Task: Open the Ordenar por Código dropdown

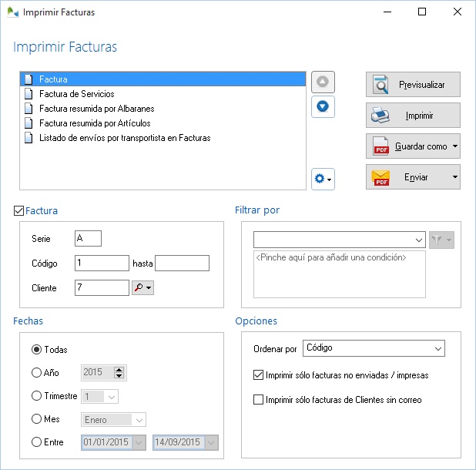Action: pyautogui.click(x=374, y=348)
